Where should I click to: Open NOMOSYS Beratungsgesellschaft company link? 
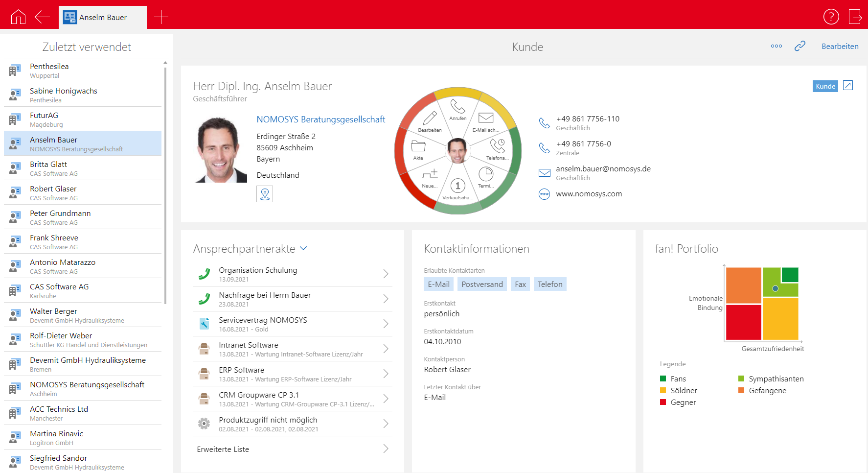click(x=320, y=119)
